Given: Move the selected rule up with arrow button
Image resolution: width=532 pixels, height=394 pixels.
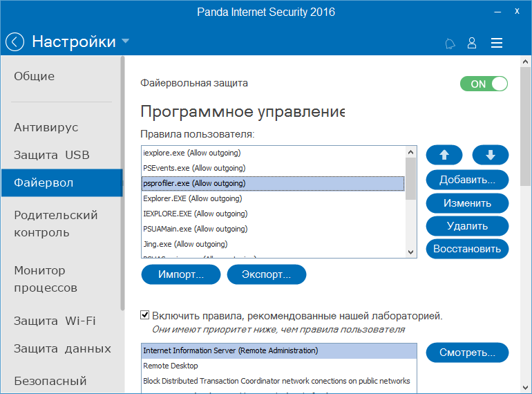Looking at the screenshot, I should [x=444, y=155].
